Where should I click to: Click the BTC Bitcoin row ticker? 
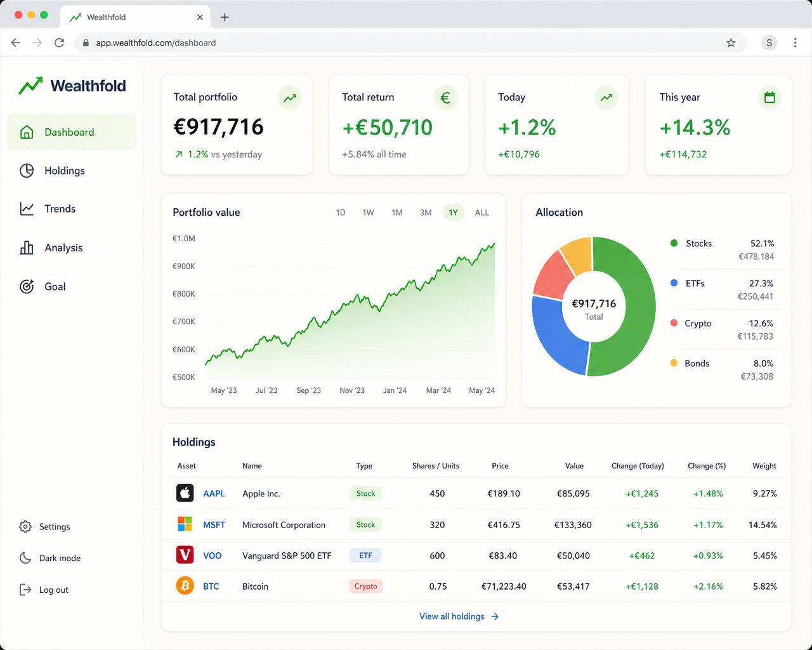211,587
